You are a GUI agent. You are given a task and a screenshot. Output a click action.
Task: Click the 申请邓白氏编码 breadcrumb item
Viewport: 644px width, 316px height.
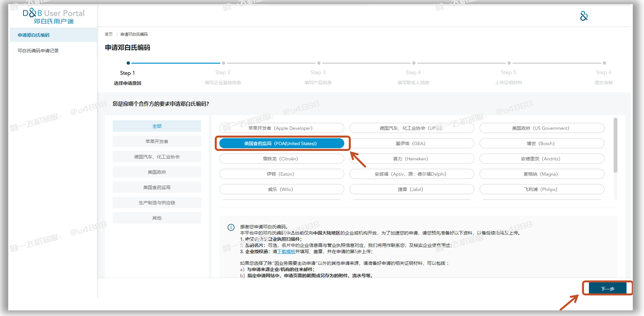[134, 34]
